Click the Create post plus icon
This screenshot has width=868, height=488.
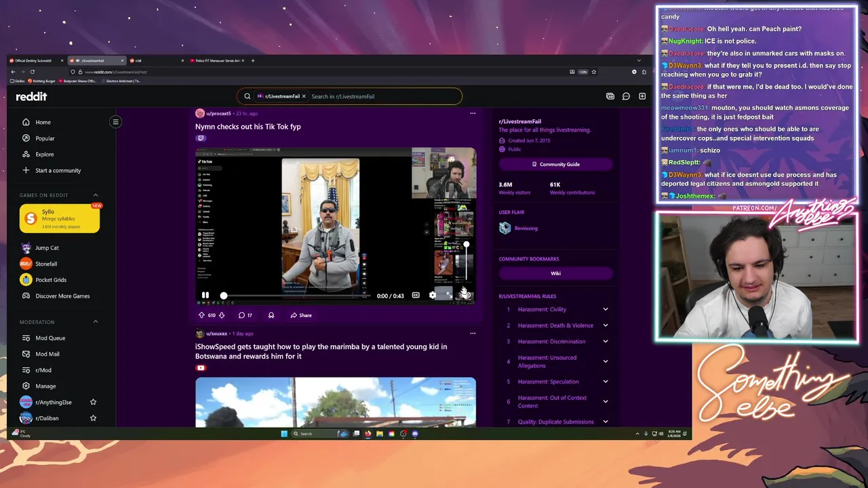point(642,96)
